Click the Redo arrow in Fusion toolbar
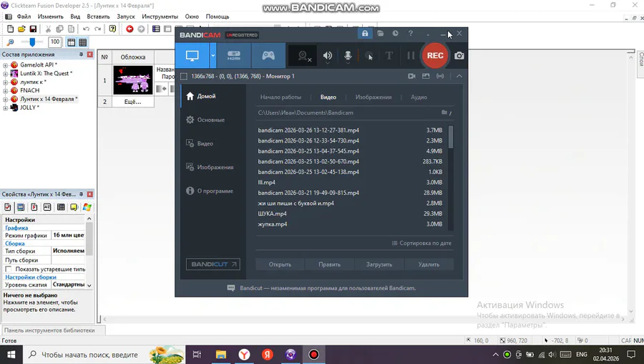The width and height of the screenshot is (644, 364). pyautogui.click(x=97, y=29)
